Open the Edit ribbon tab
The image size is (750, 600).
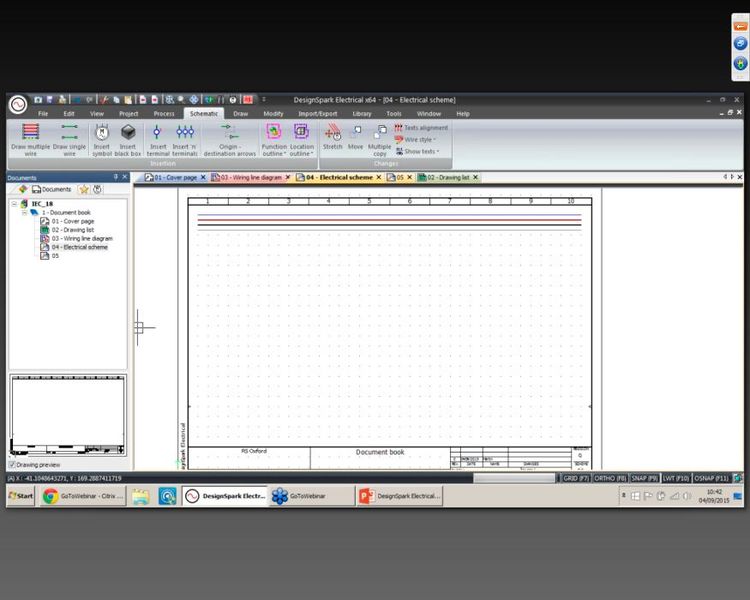pyautogui.click(x=69, y=114)
